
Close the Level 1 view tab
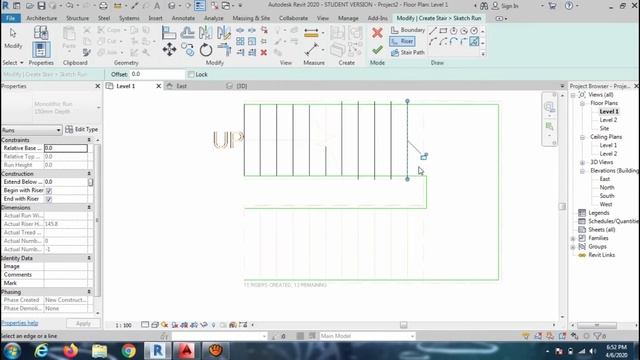pos(158,86)
